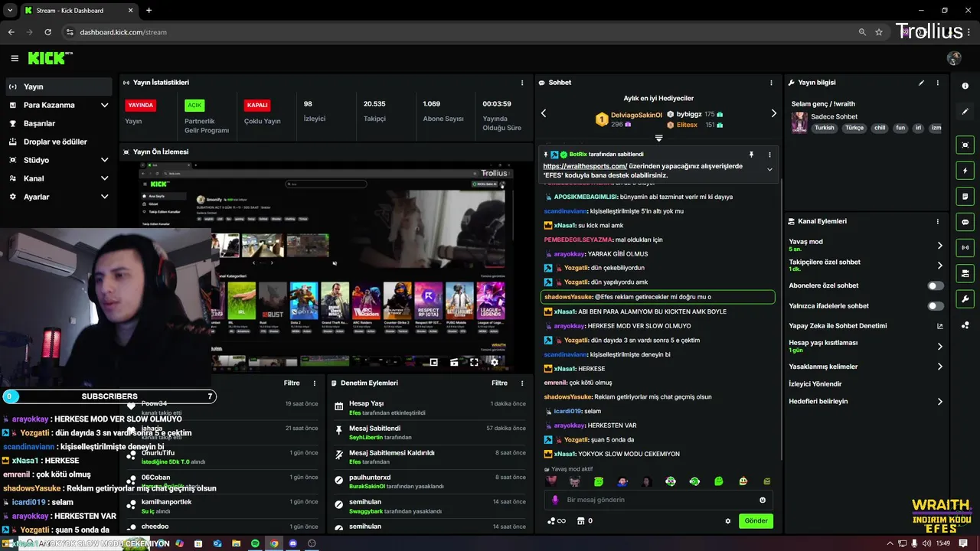This screenshot has width=980, height=551.
Task: Open Yasaklanmış kelimeler arrow
Action: (940, 367)
